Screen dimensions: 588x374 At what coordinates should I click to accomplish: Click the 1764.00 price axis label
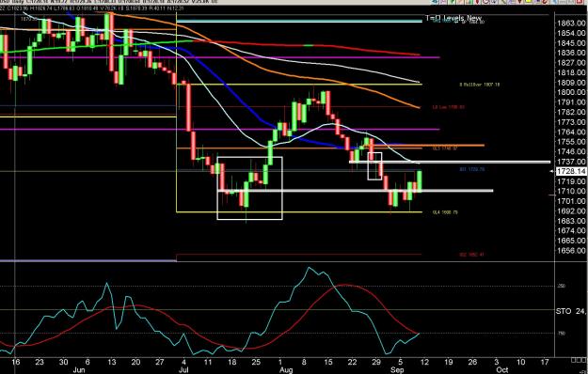[572, 132]
